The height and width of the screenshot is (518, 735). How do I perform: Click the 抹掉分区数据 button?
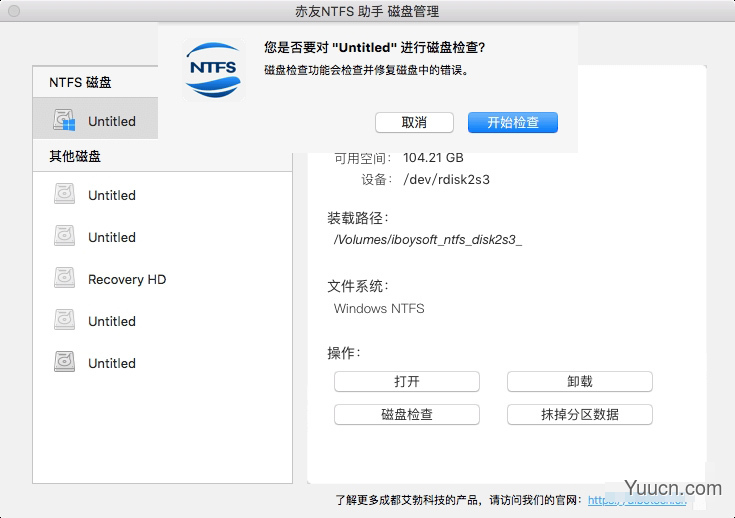click(579, 414)
